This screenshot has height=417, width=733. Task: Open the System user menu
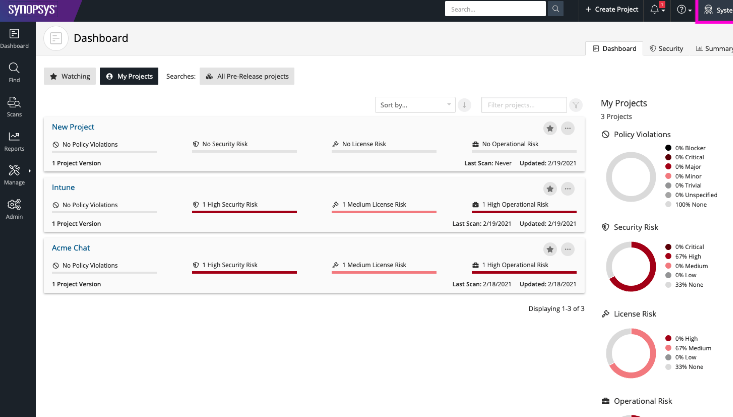coord(717,10)
